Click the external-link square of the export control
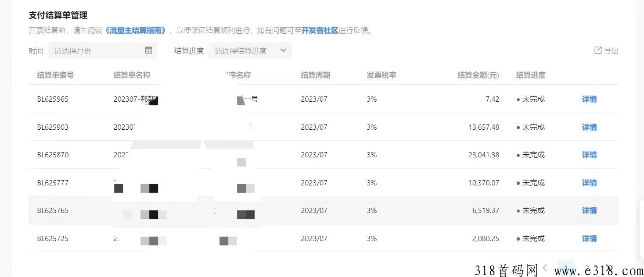The width and height of the screenshot is (644, 277). tap(597, 50)
